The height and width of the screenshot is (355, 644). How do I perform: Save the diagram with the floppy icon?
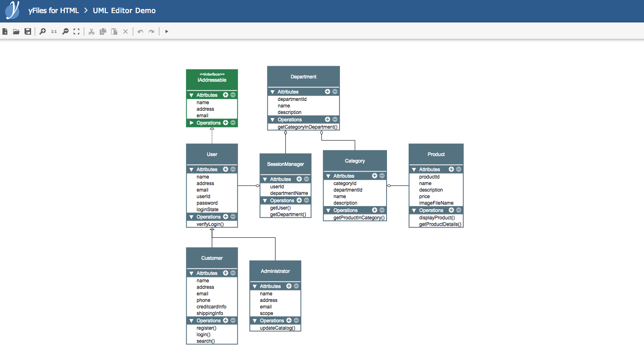coord(28,31)
